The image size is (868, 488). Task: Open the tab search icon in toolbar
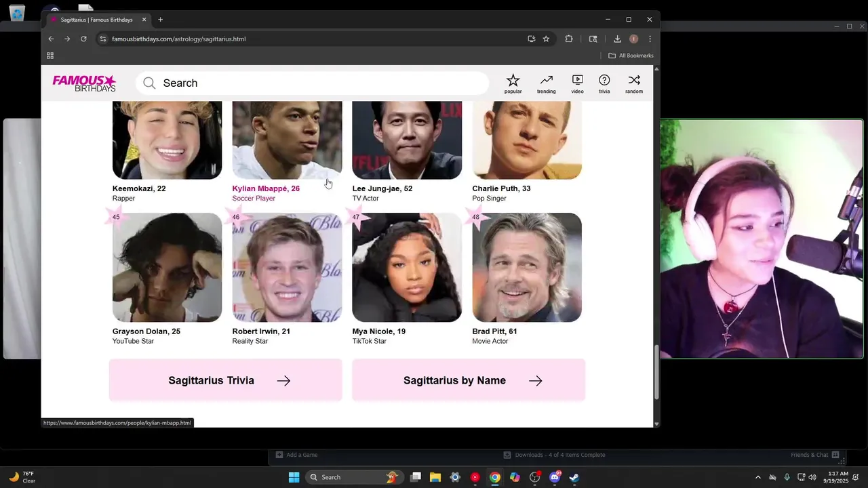click(x=593, y=39)
